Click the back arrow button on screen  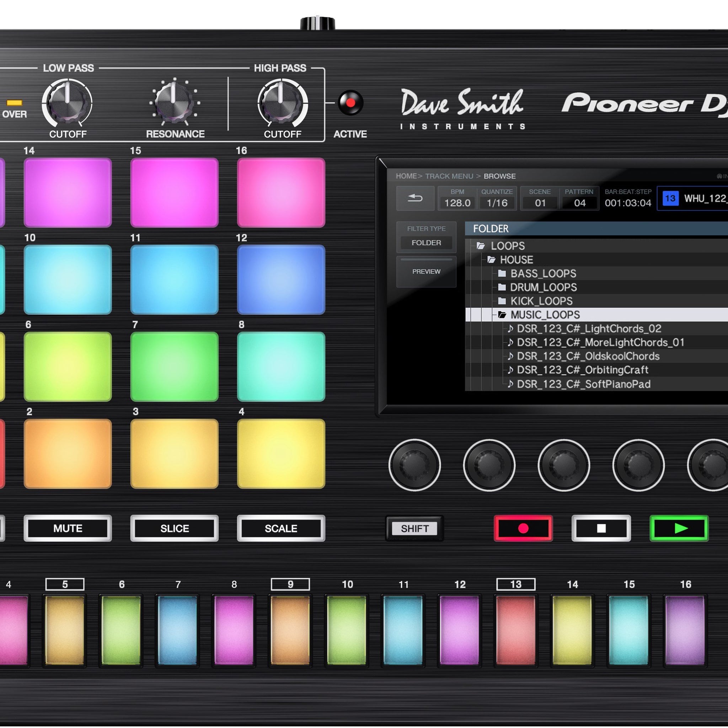(x=415, y=198)
